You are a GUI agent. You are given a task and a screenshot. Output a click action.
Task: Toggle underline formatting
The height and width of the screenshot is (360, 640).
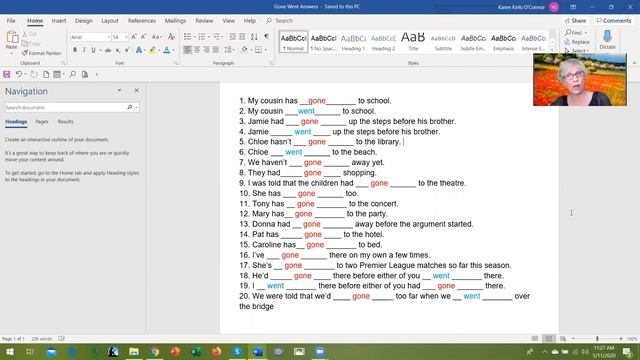[93, 50]
